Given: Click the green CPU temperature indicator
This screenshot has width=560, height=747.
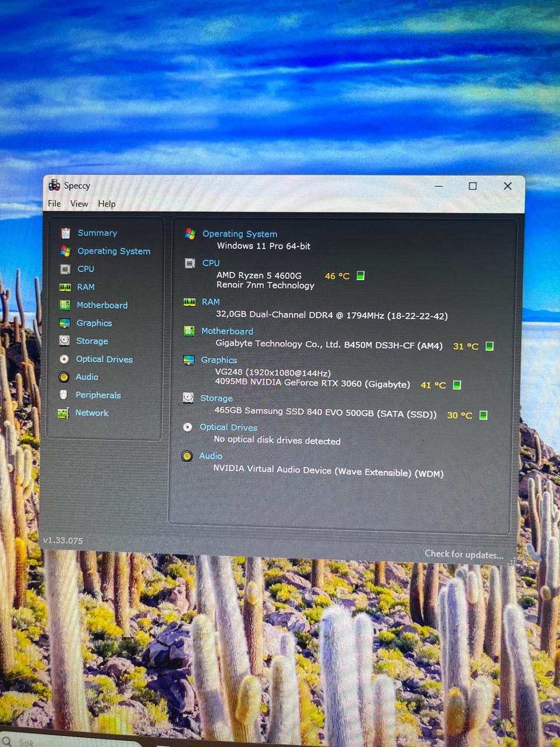Looking at the screenshot, I should pos(360,275).
